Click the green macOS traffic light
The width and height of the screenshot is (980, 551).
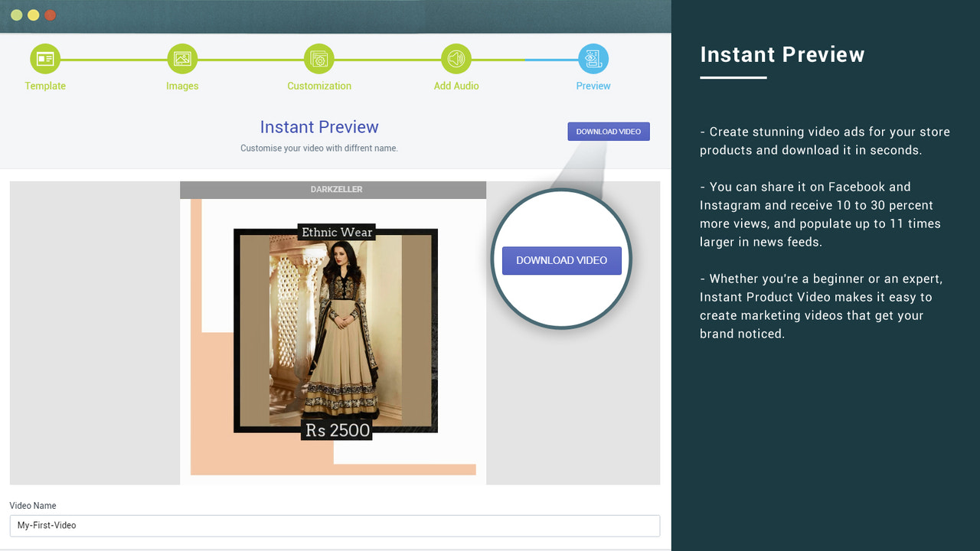click(x=16, y=14)
